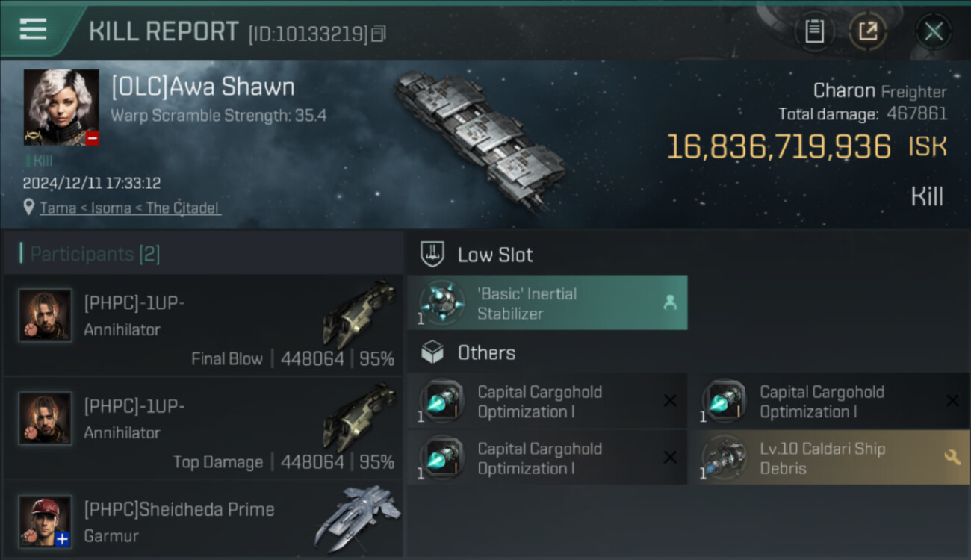Image resolution: width=971 pixels, height=560 pixels.
Task: Open the Tama location link
Action: click(130, 208)
